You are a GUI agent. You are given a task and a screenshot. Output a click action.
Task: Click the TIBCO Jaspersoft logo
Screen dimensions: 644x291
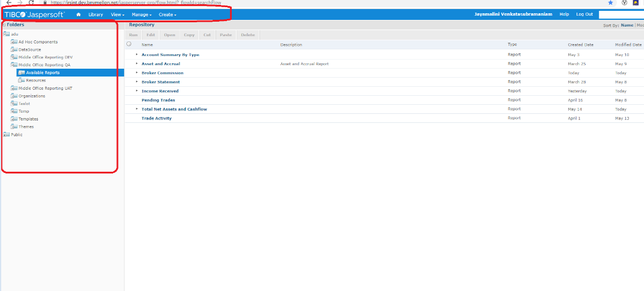coord(34,14)
